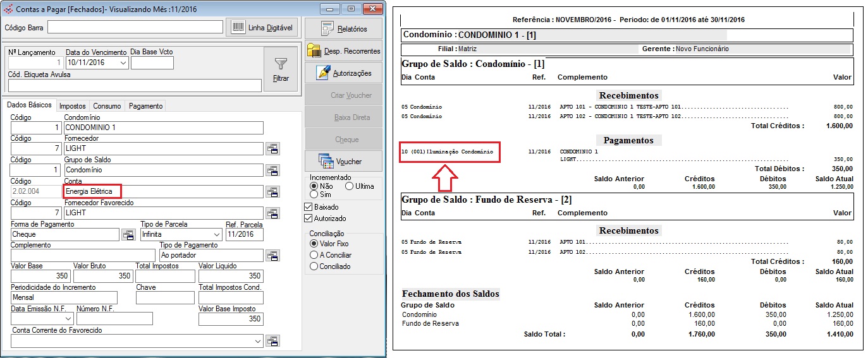Switch to Impostos tab
Image resolution: width=868 pixels, height=358 pixels.
[x=72, y=106]
